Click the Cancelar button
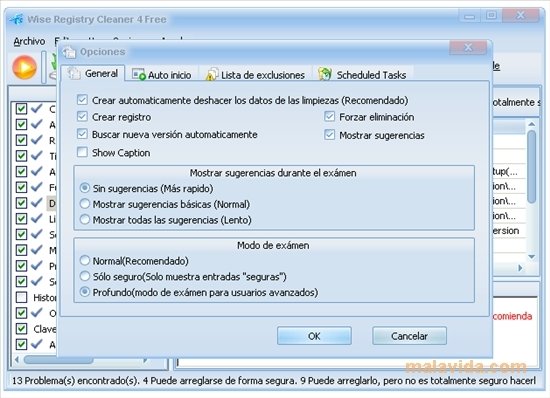The height and width of the screenshot is (398, 550). pyautogui.click(x=409, y=336)
